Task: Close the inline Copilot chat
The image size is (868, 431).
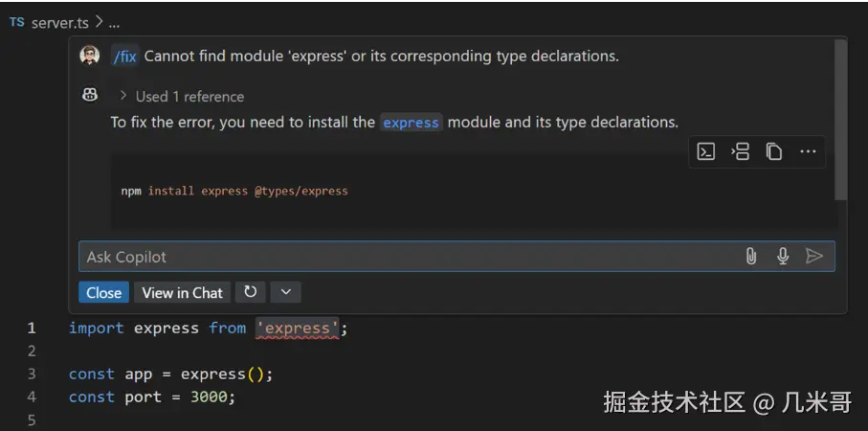Action: pos(103,292)
